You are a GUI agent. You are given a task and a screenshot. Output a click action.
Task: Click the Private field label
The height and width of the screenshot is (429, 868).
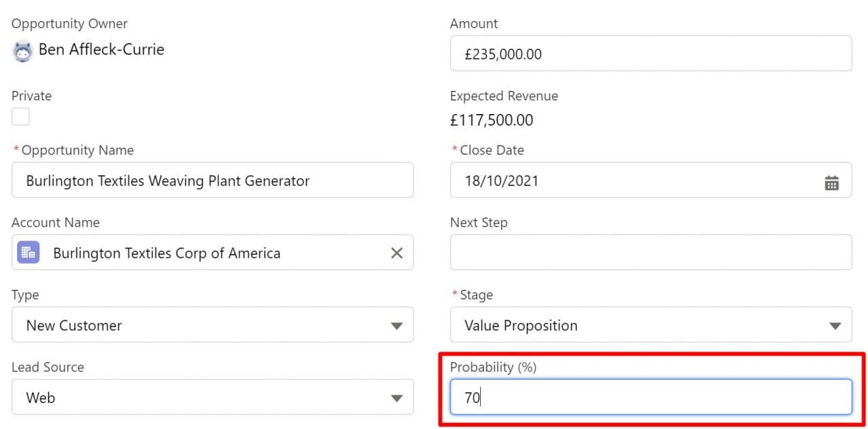[32, 96]
